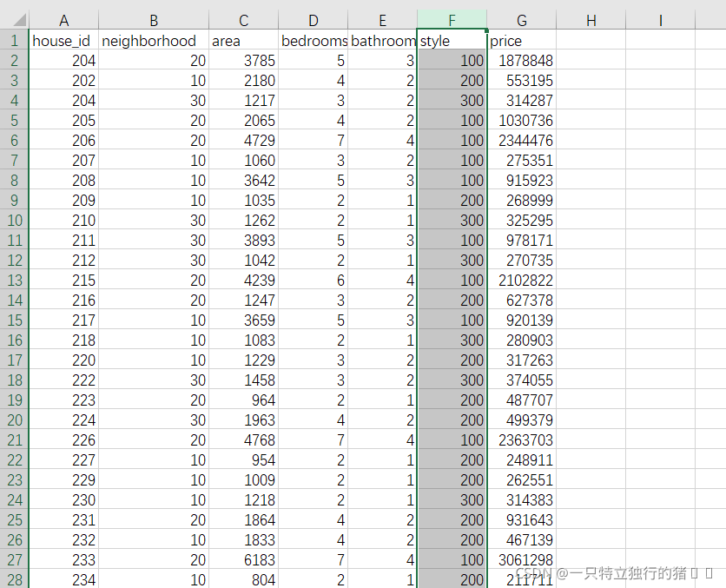Select house_id cell 210
Image resolution: width=726 pixels, height=588 pixels.
tap(64, 220)
